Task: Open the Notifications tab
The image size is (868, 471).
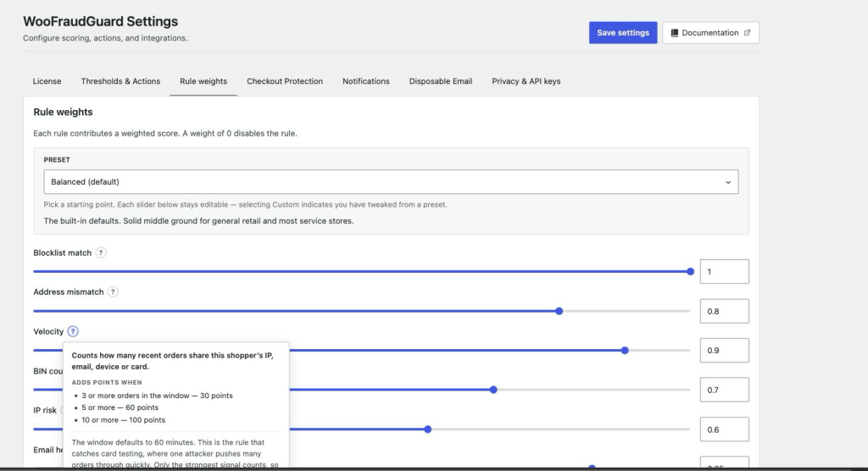Action: (366, 80)
